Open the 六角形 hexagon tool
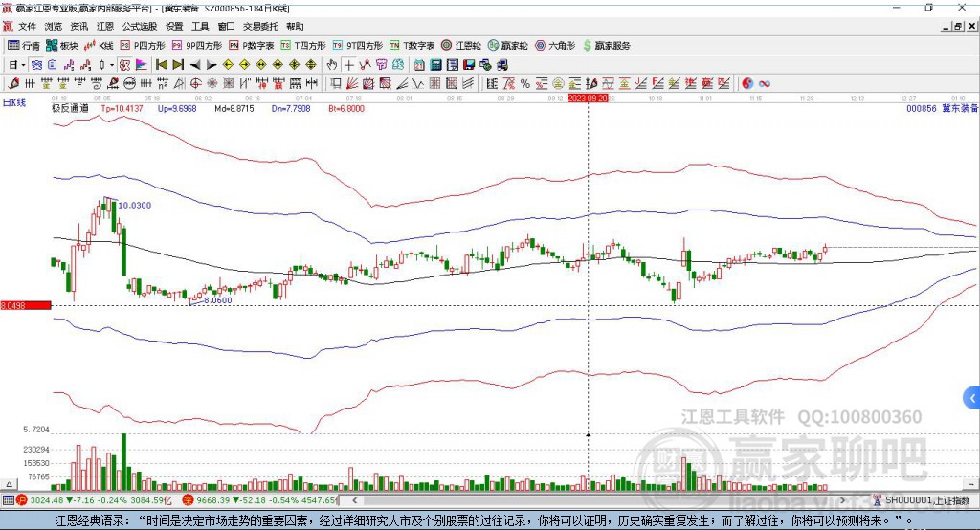 555,46
